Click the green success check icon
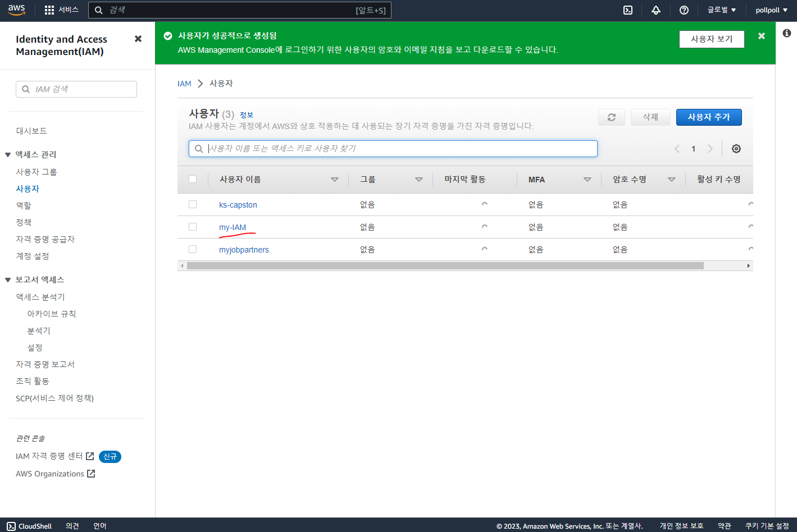 point(167,36)
